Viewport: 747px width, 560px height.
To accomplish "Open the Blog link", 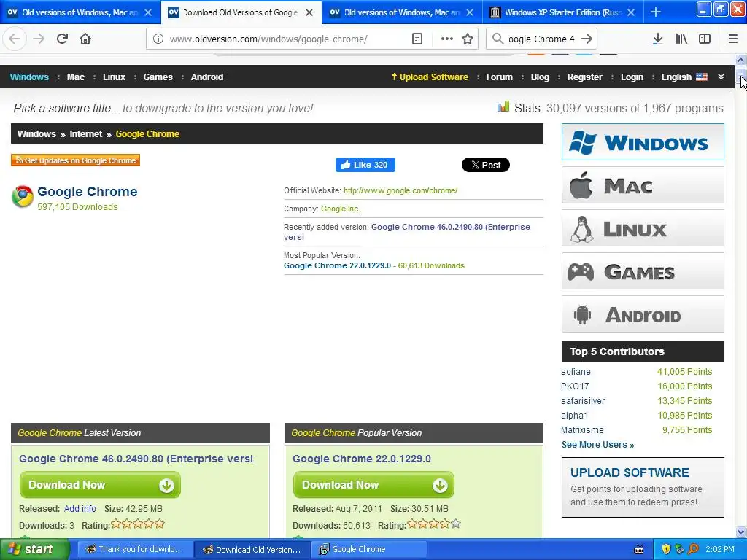I will click(x=540, y=77).
